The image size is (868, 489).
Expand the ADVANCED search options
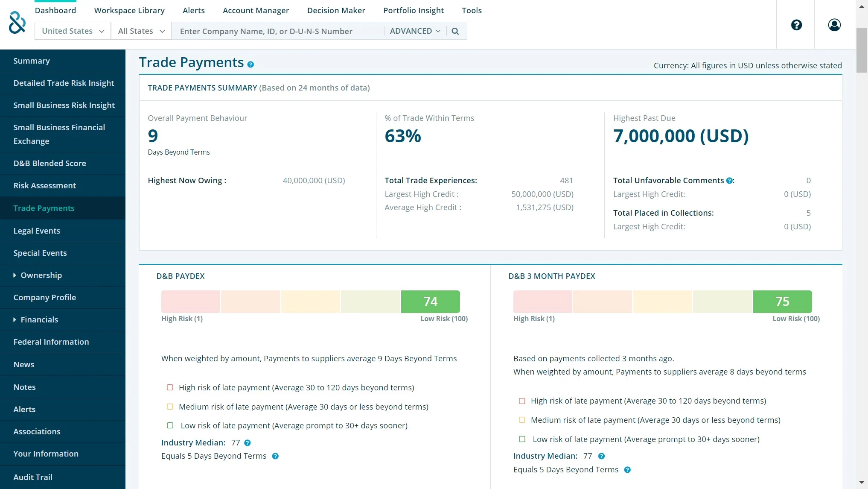(x=415, y=31)
